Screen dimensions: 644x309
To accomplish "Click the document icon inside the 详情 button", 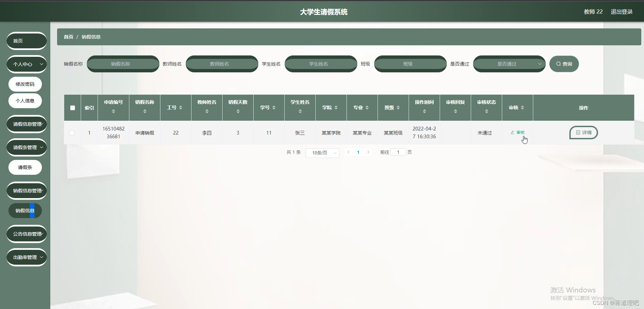I will point(577,133).
